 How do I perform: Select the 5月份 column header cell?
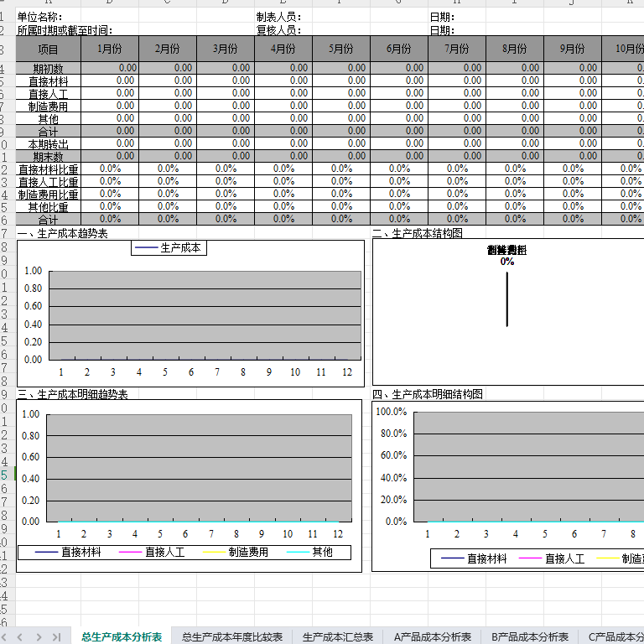(x=341, y=49)
